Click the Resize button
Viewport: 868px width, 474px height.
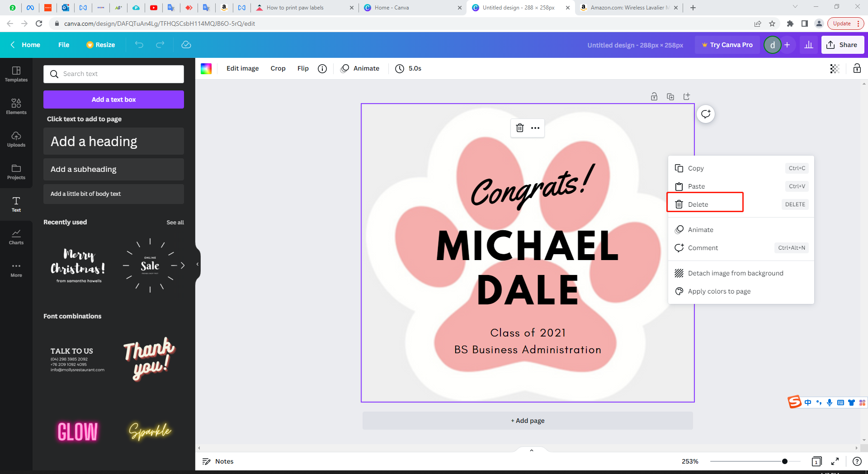tap(101, 45)
